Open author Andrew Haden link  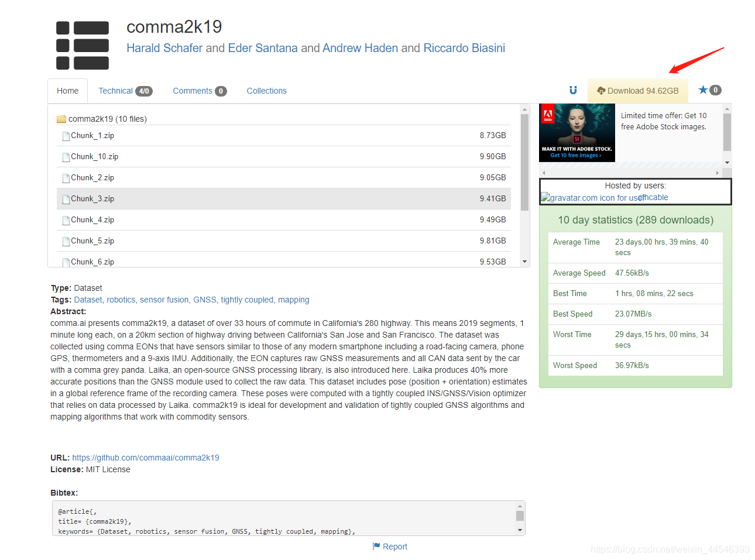click(360, 48)
